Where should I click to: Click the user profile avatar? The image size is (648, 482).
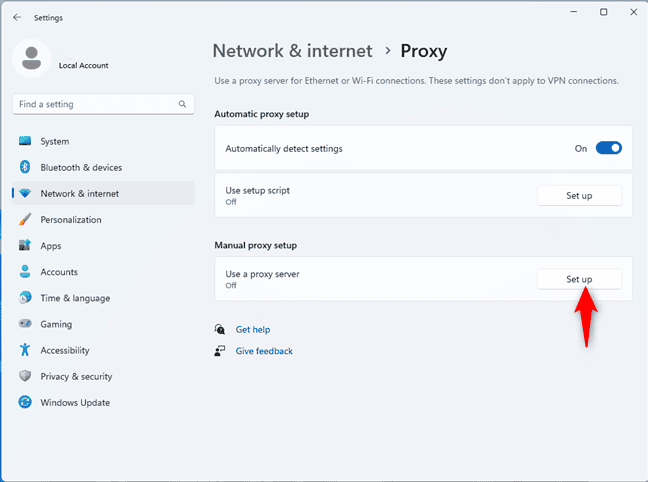[31, 58]
